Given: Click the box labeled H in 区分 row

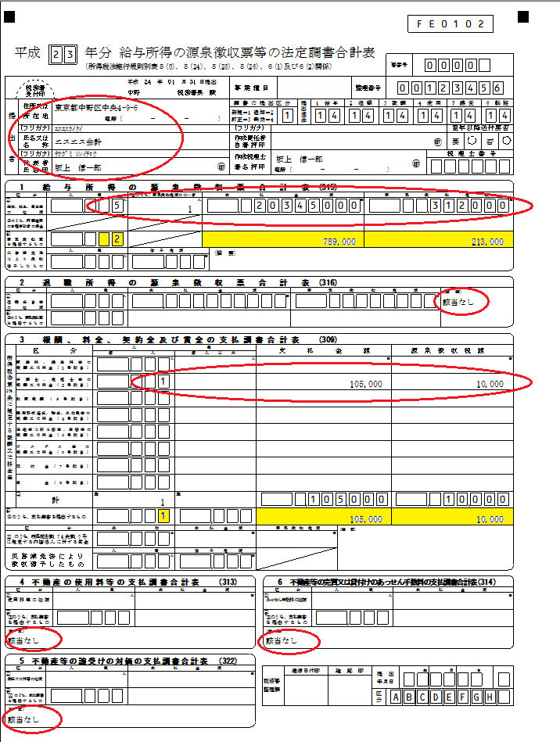Looking at the screenshot, I should (490, 697).
